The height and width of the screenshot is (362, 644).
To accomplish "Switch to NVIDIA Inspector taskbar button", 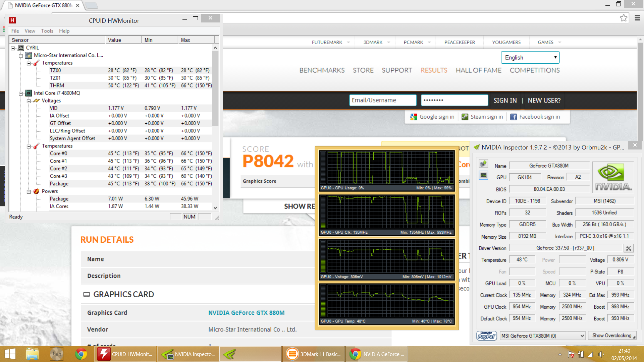I will coord(188,354).
